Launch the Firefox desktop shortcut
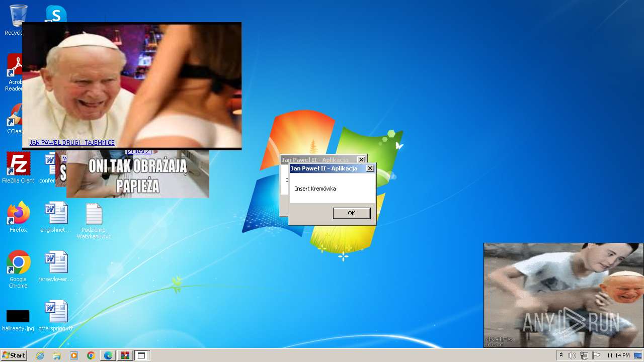The width and height of the screenshot is (644, 362). (x=18, y=217)
